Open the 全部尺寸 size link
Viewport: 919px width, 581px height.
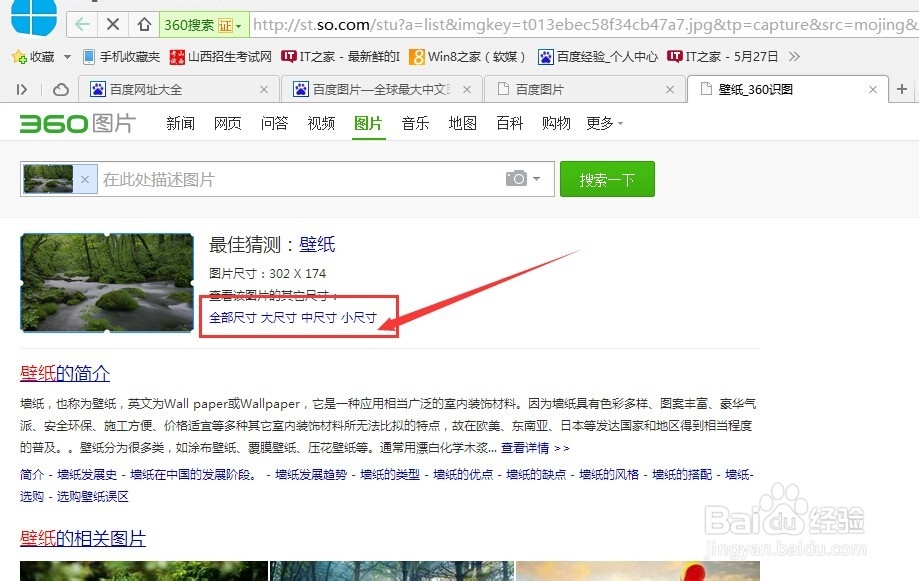click(x=229, y=318)
